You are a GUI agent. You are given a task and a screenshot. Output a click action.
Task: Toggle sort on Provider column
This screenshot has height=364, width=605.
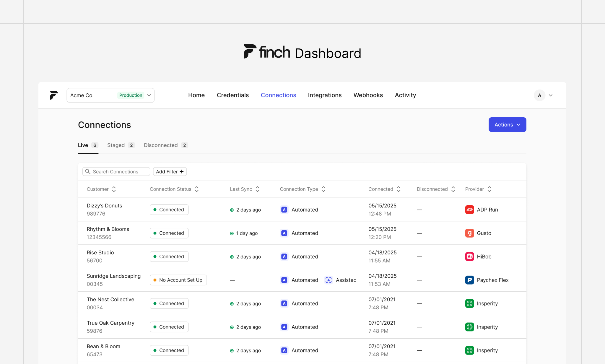[489, 189]
